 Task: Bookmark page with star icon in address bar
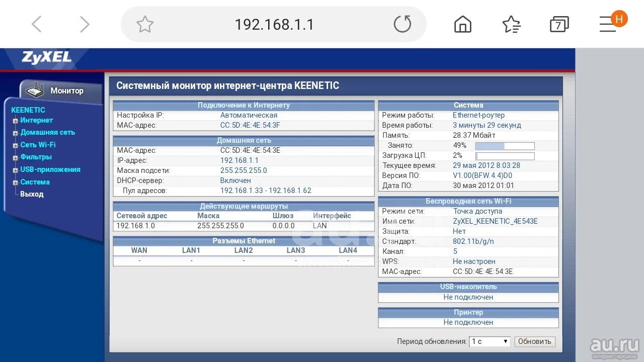[145, 24]
